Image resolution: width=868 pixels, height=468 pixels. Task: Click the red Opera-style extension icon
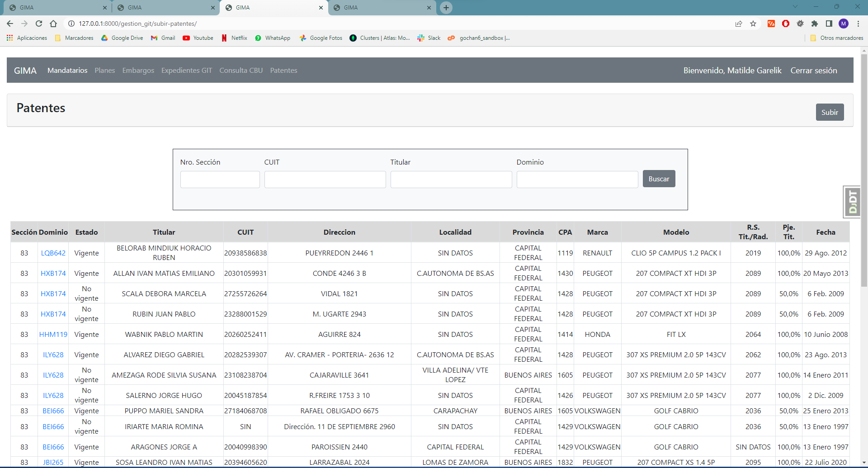coord(786,24)
